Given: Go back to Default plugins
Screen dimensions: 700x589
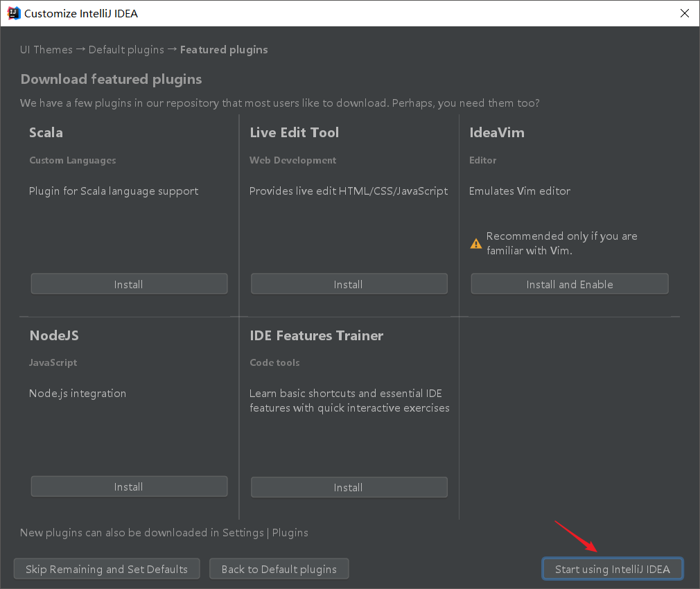Looking at the screenshot, I should [279, 569].
